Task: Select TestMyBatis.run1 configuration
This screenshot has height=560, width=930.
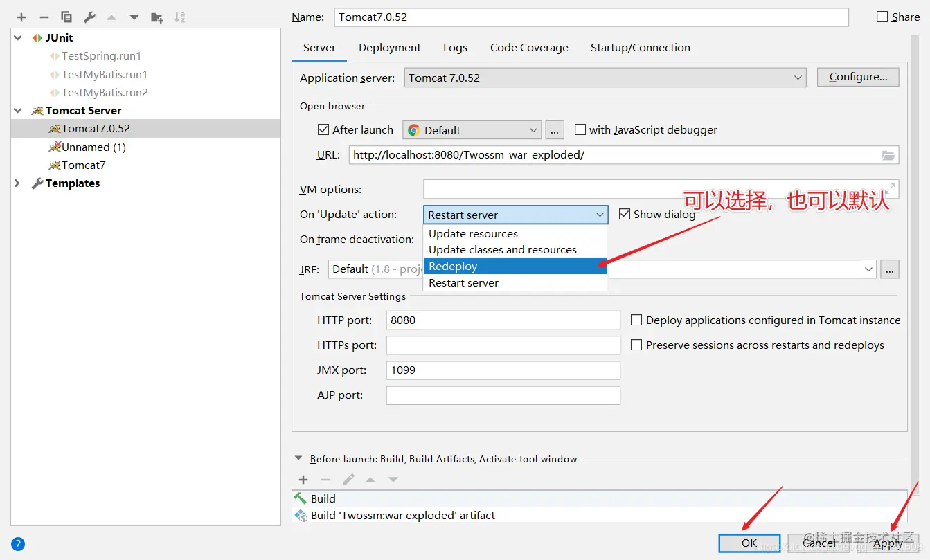Action: [105, 74]
